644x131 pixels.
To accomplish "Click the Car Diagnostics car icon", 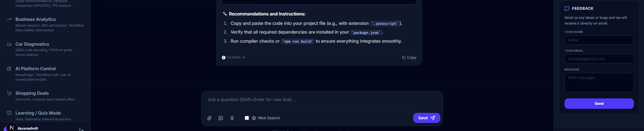I will [9, 44].
